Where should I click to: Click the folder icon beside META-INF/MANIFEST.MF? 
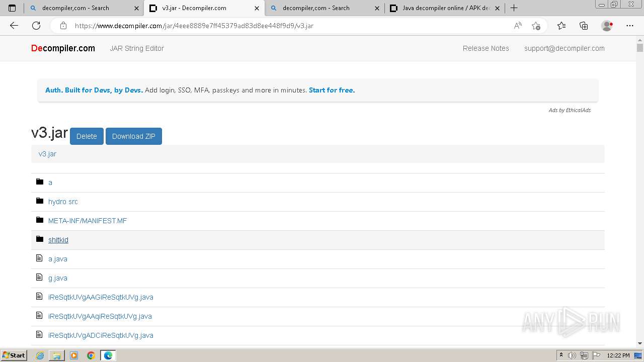(x=40, y=220)
